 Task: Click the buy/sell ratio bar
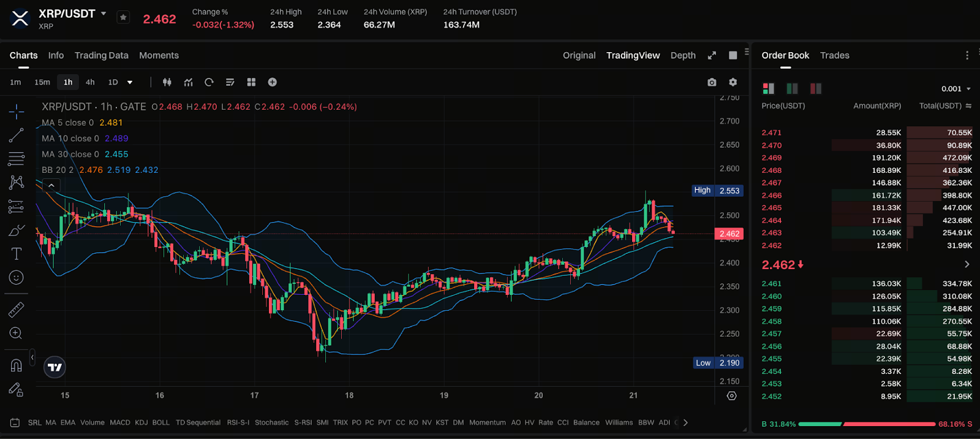pos(867,424)
